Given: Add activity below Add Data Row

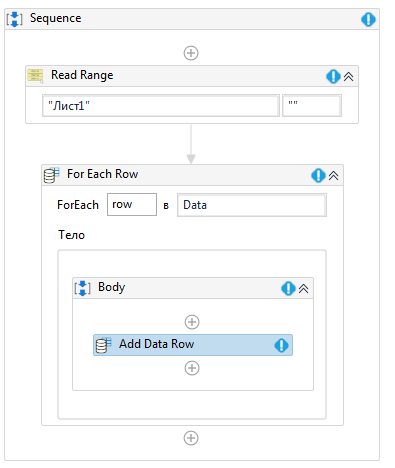Looking at the screenshot, I should click(x=192, y=368).
